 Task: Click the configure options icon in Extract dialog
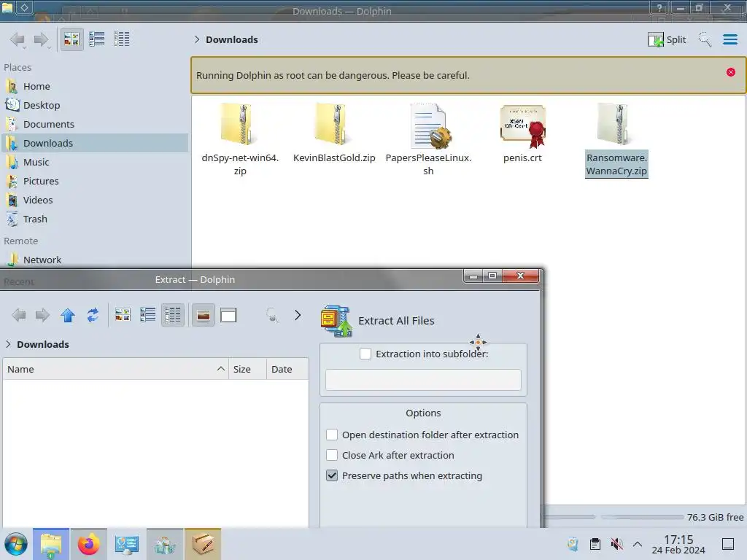click(x=272, y=315)
